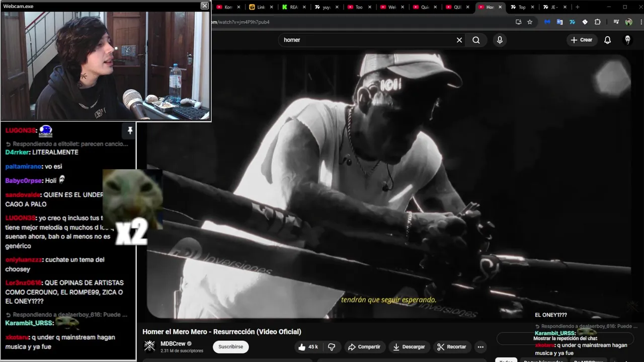Click the white tag extension icon

(585, 22)
